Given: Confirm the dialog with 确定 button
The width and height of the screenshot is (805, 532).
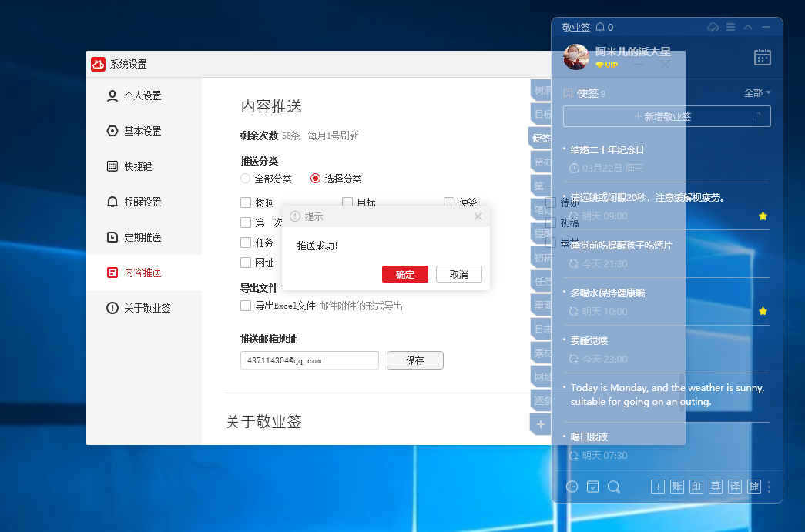Looking at the screenshot, I should pyautogui.click(x=404, y=275).
